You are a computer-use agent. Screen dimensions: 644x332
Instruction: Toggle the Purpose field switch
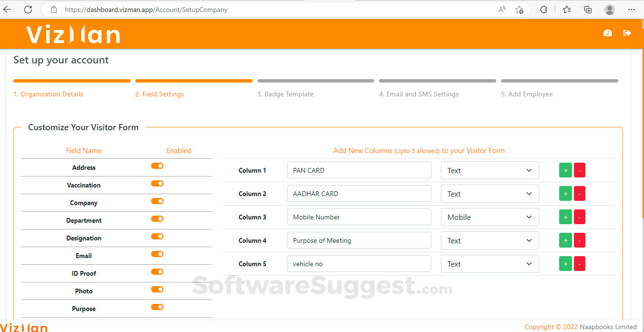click(x=157, y=307)
